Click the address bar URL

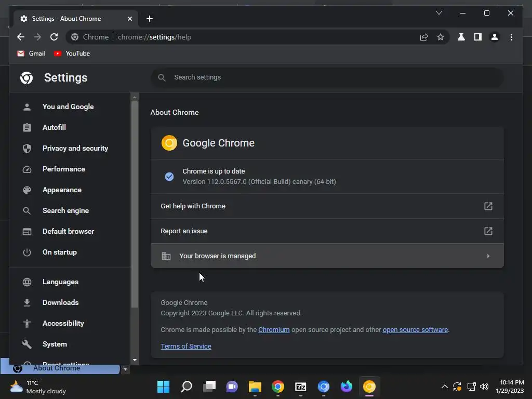tap(154, 37)
